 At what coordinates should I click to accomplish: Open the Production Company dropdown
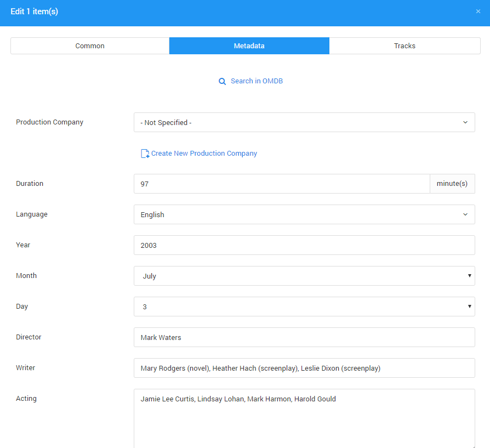304,122
